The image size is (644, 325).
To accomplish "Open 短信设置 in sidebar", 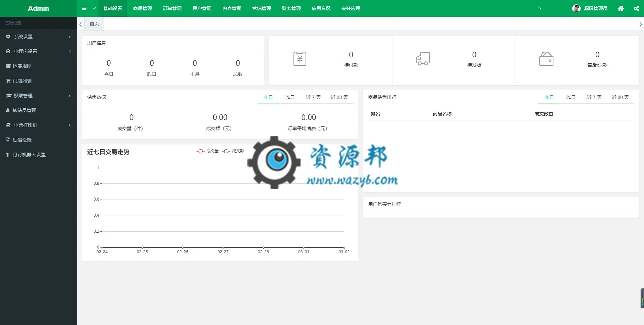I will point(39,140).
